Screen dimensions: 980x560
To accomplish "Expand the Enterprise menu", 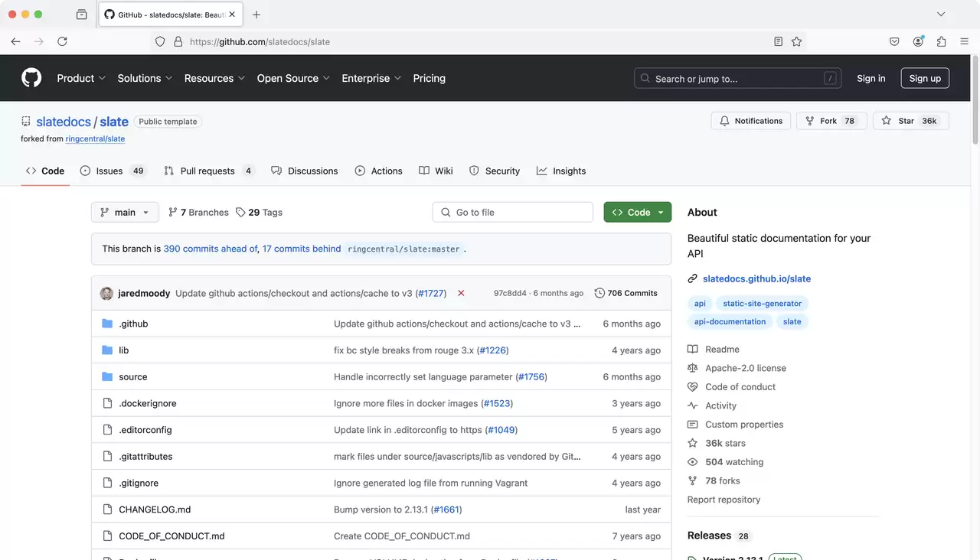I will pyautogui.click(x=372, y=78).
